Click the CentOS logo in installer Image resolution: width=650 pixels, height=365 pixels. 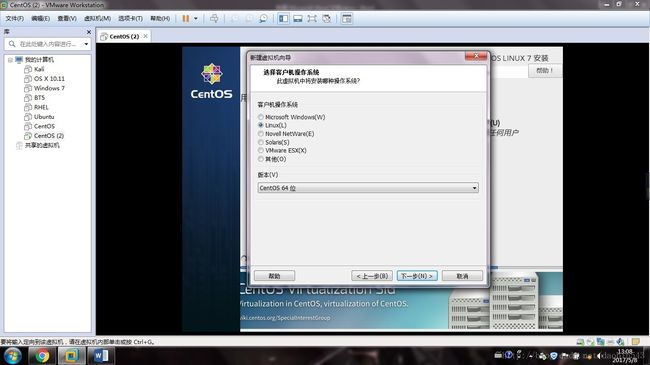point(211,81)
